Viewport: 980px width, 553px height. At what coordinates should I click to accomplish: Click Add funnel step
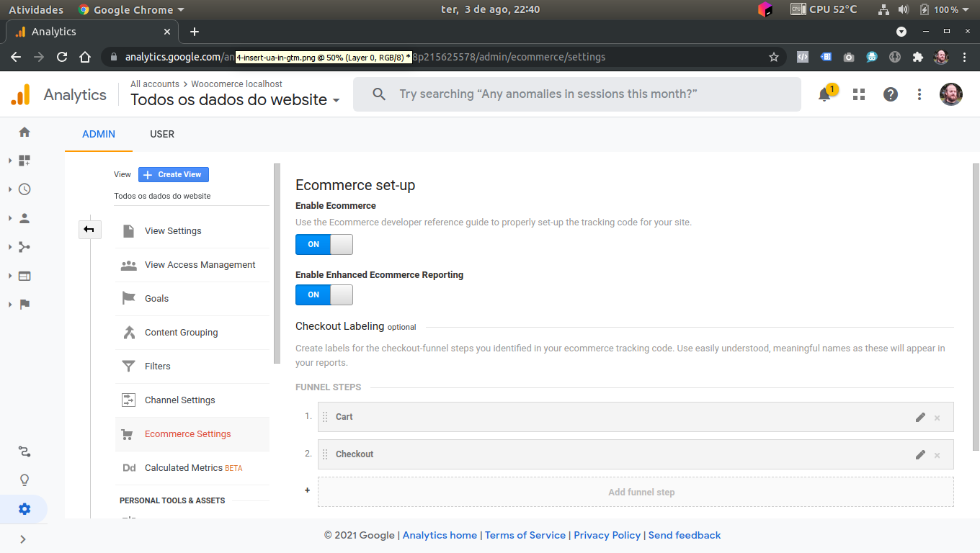pyautogui.click(x=641, y=493)
